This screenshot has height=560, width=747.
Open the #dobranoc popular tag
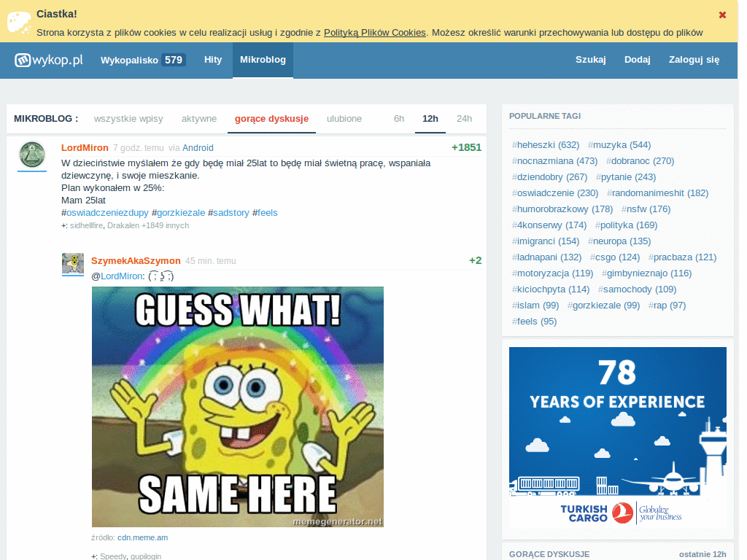pos(640,161)
